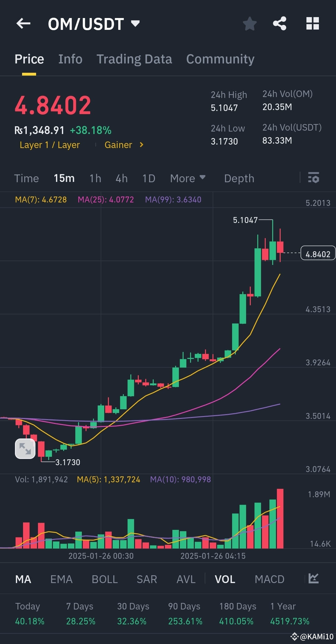Enable the VOL indicator
336x644 pixels.
click(225, 579)
